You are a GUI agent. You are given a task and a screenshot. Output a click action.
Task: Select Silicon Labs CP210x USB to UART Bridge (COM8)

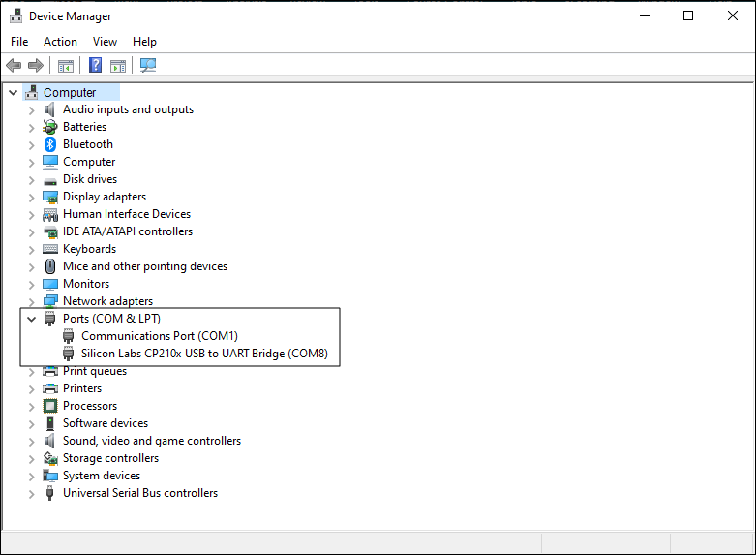pyautogui.click(x=204, y=354)
